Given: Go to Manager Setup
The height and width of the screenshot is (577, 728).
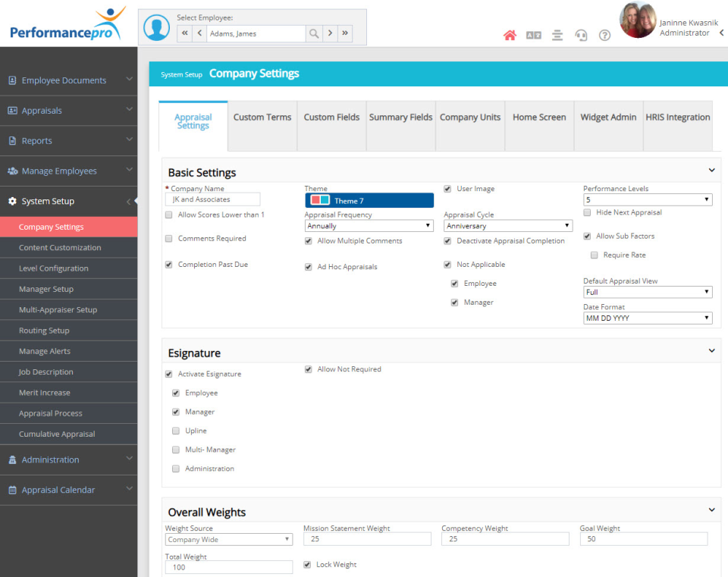Looking at the screenshot, I should (69, 289).
